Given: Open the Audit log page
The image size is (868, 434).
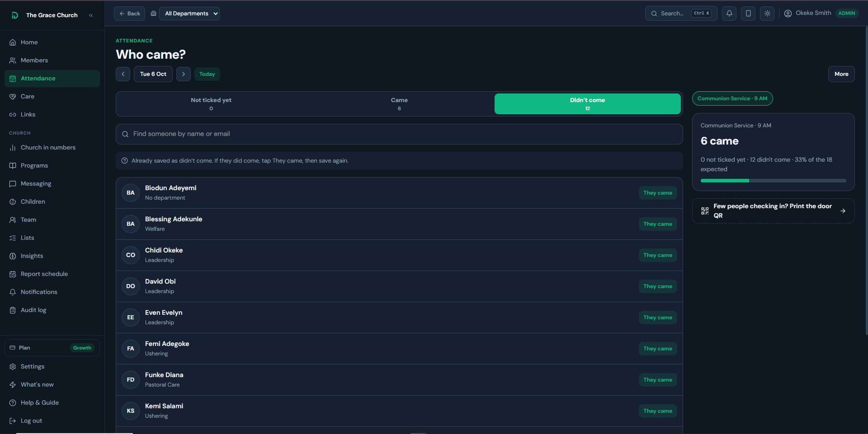Looking at the screenshot, I should pos(52,310).
